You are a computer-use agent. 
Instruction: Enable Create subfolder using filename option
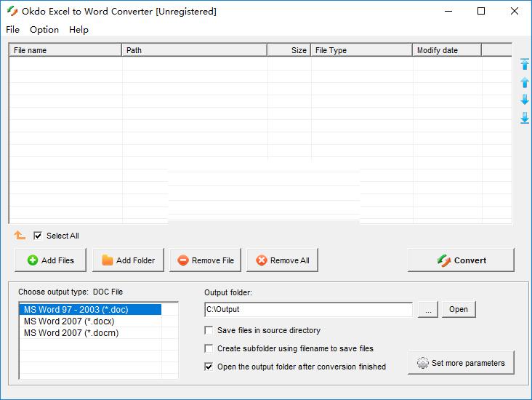tap(209, 348)
